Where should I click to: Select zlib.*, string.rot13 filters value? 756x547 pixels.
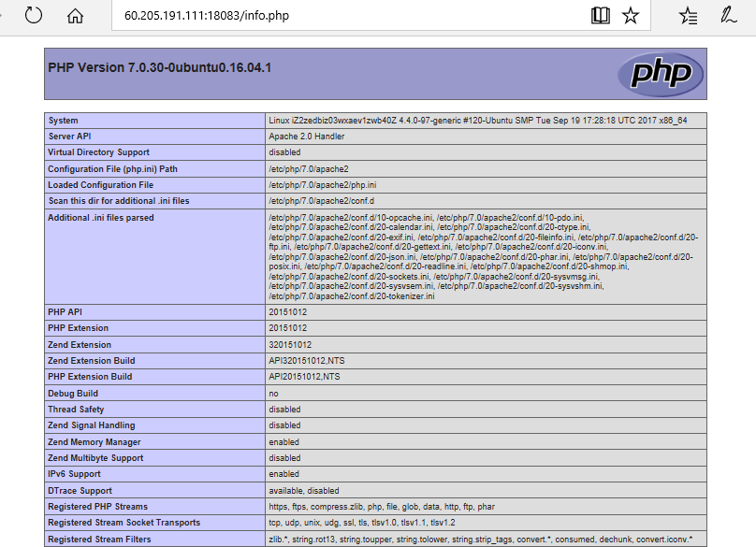tap(481, 540)
